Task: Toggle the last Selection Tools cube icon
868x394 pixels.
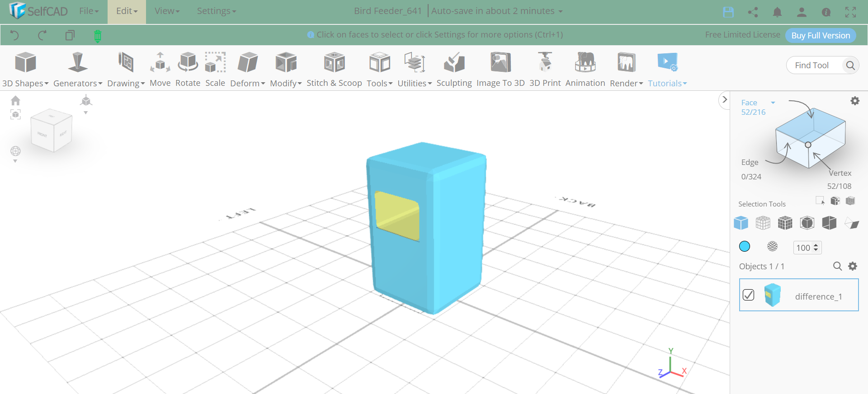Action: pyautogui.click(x=850, y=201)
